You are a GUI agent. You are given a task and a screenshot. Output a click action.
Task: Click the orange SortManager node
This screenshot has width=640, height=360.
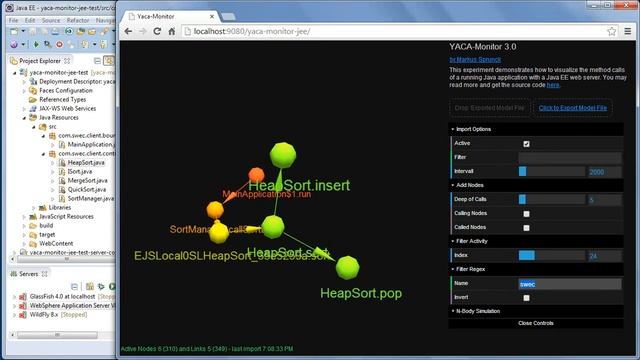pyautogui.click(x=215, y=210)
